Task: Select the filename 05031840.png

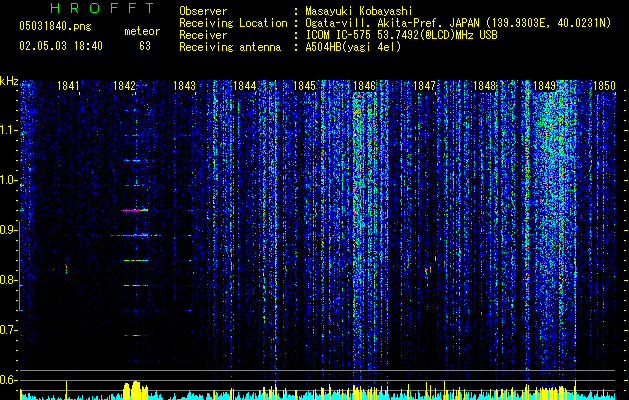Action: pos(55,26)
